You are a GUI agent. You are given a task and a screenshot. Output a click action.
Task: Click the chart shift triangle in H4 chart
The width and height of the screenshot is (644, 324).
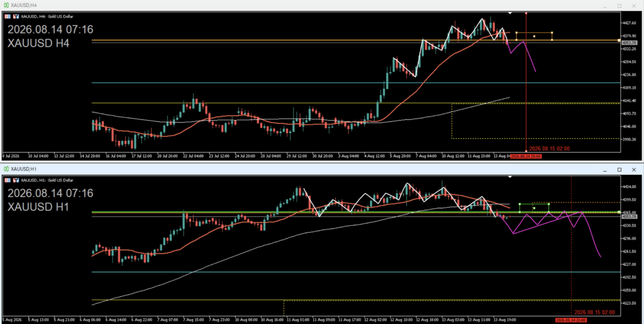pyautogui.click(x=510, y=13)
